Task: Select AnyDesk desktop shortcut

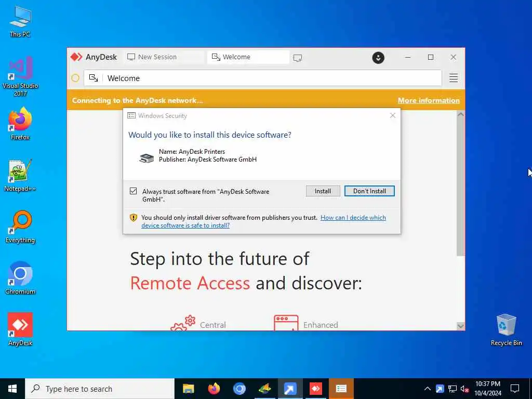Action: (20, 329)
